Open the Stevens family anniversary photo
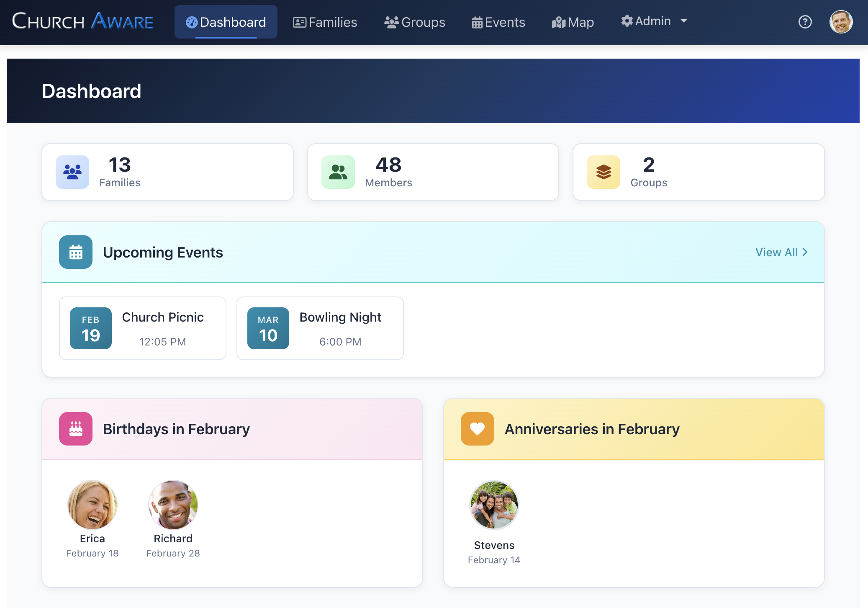The width and height of the screenshot is (868, 608). tap(494, 505)
